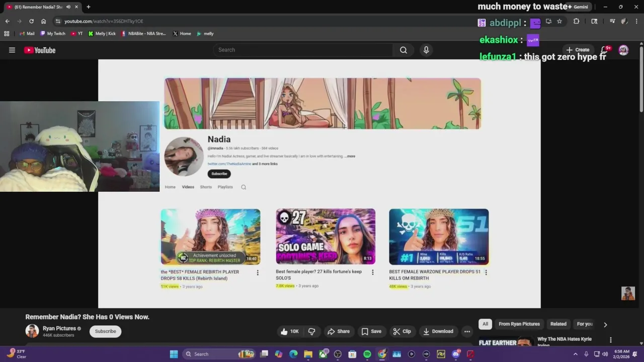Open more actions menu beside Download
Screen dimensions: 644x362
[467, 331]
